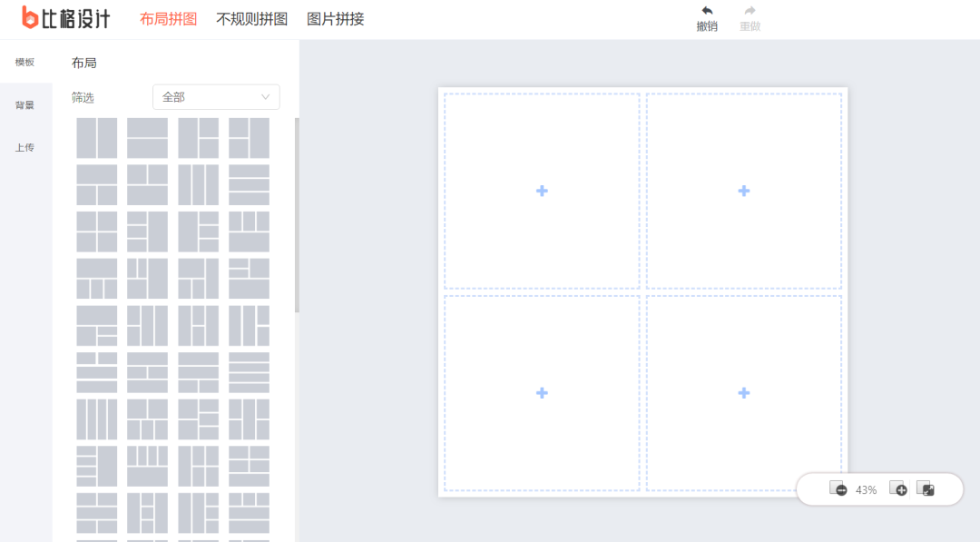Select layout: two top, three bottom
The height and width of the screenshot is (542, 980).
(148, 419)
